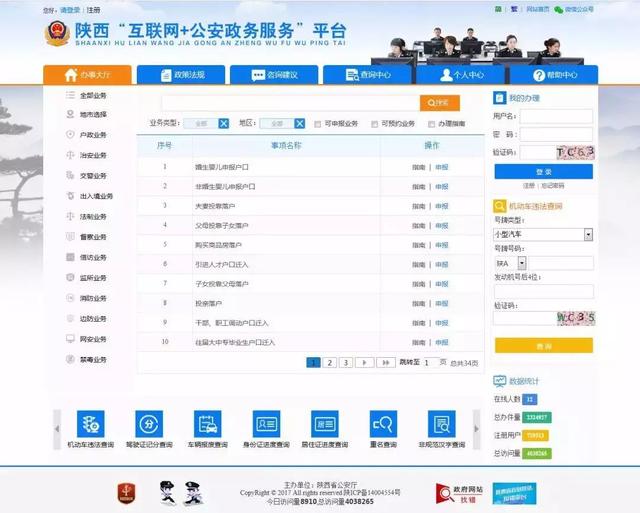Switch to the 政策法规 tab
The width and height of the screenshot is (640, 513).
[181, 75]
